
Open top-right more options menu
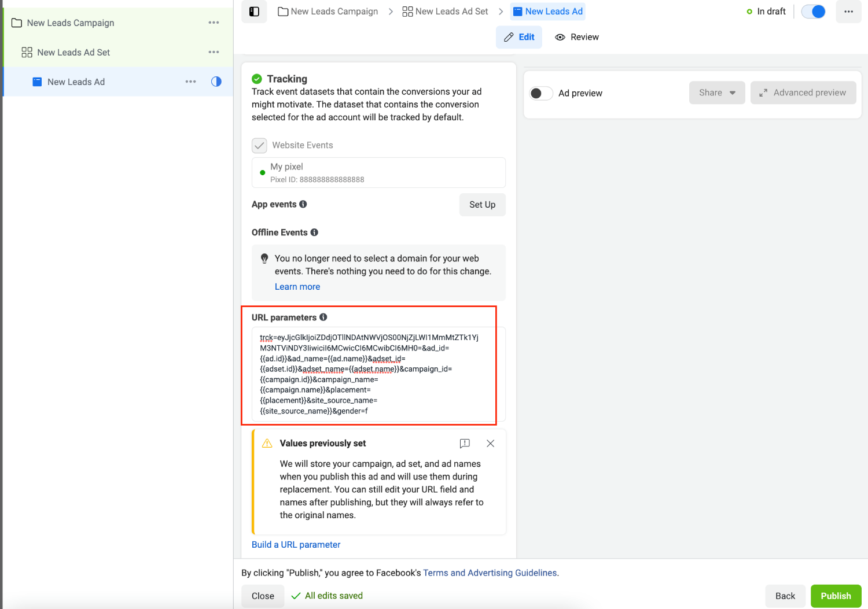(x=848, y=12)
